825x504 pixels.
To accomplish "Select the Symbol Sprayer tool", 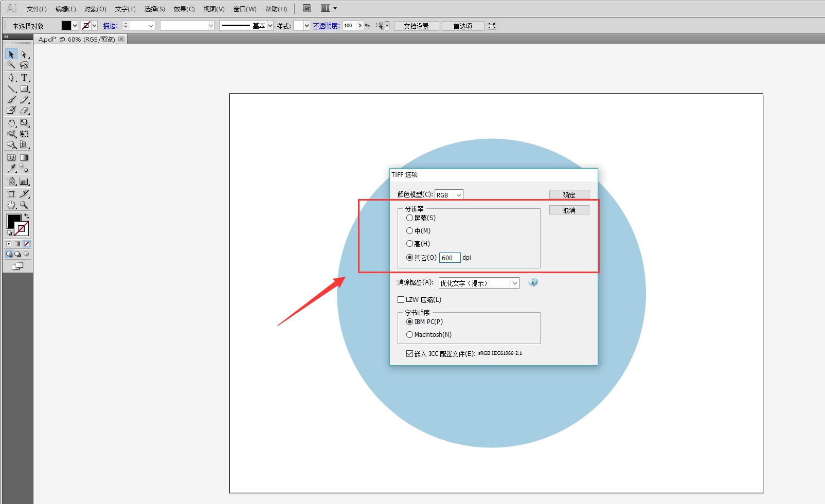I will 11,181.
